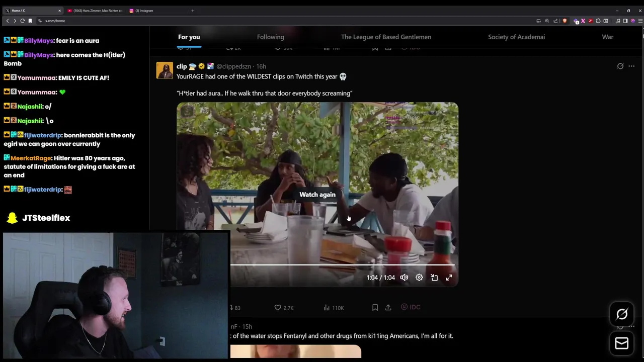Open a new browser tab
Viewport: 644px width, 362px height.
(192, 11)
